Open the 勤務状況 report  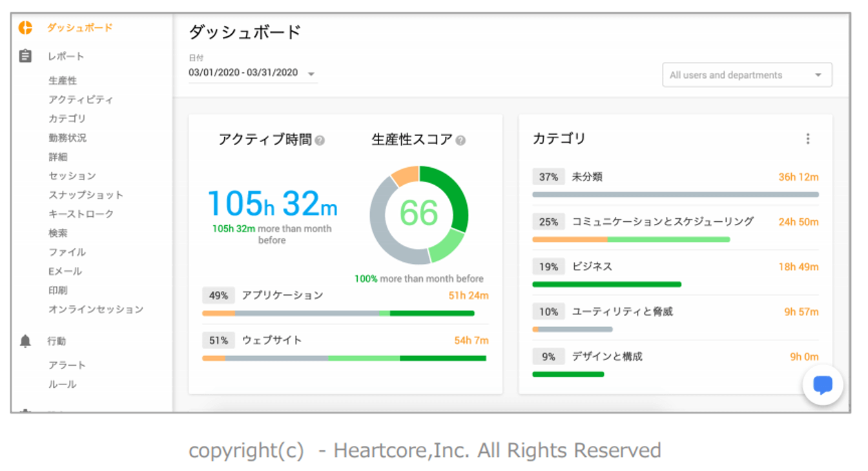coord(67,137)
